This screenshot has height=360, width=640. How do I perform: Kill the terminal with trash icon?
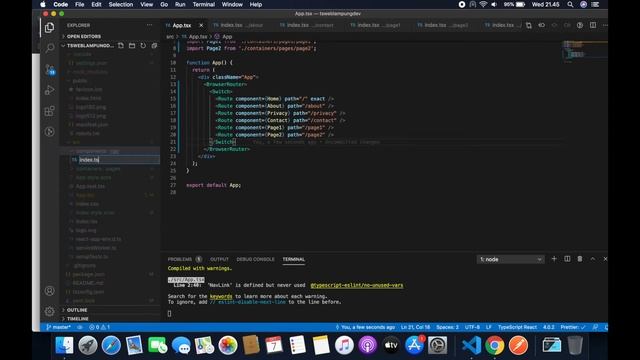[580, 259]
